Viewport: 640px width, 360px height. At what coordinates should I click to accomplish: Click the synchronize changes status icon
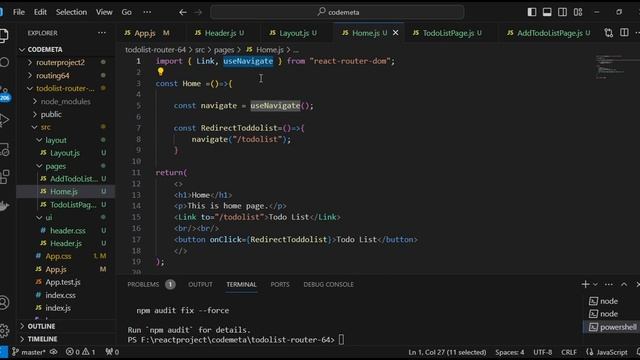pos(53,352)
